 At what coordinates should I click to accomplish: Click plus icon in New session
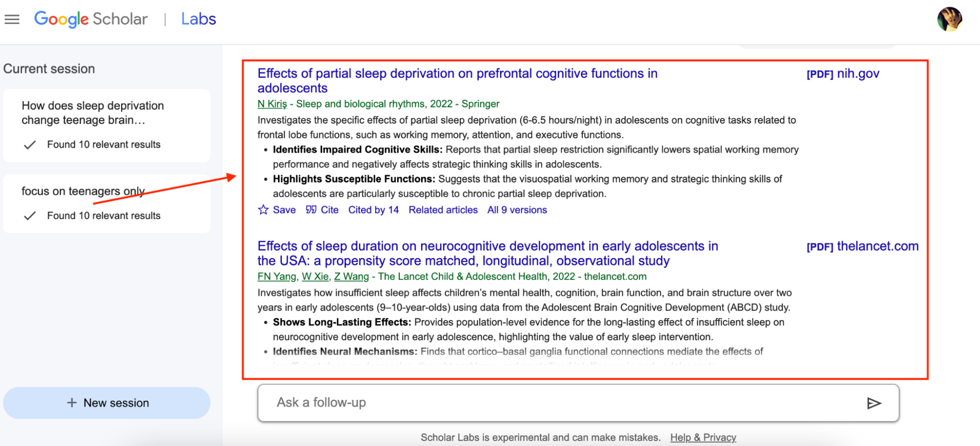(72, 403)
